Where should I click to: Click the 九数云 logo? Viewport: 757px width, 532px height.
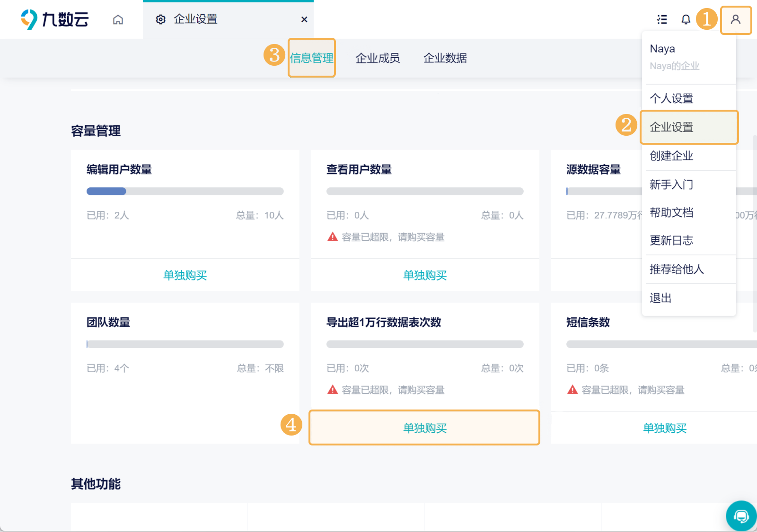point(54,19)
